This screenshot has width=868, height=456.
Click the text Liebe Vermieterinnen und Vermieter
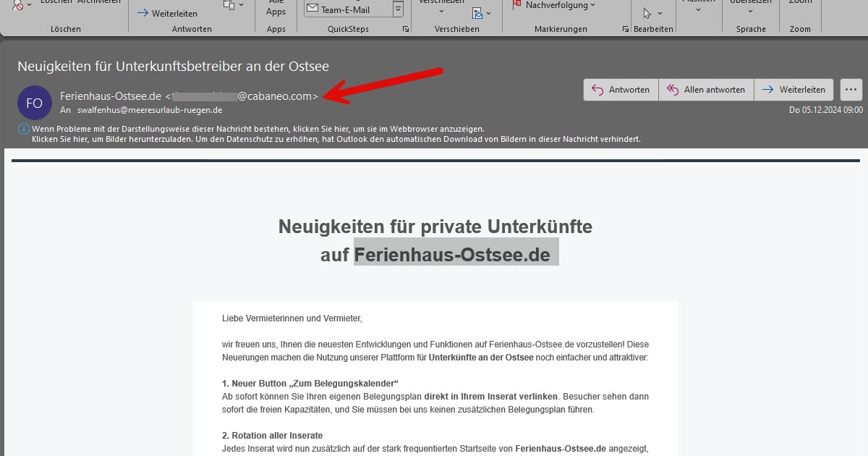click(292, 318)
